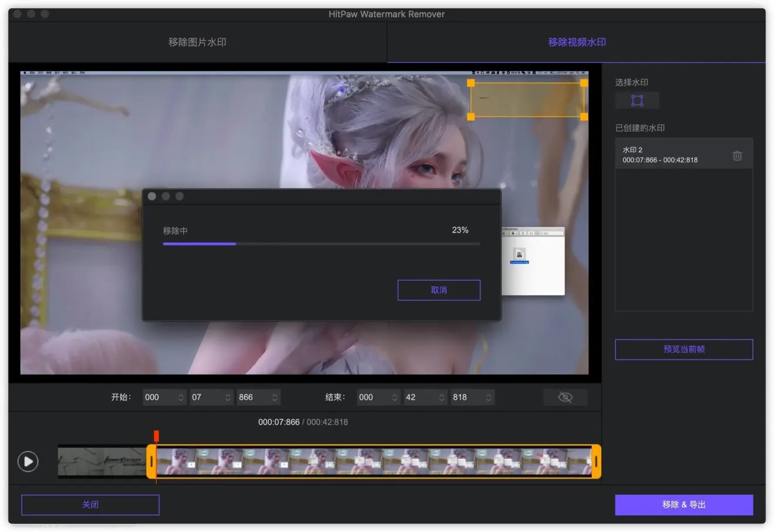Play the video with the play button

coord(28,462)
